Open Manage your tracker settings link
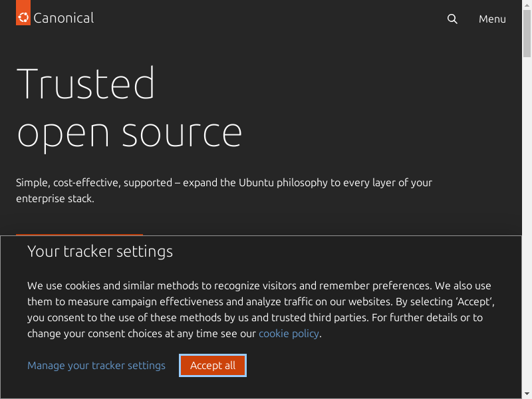 point(96,365)
